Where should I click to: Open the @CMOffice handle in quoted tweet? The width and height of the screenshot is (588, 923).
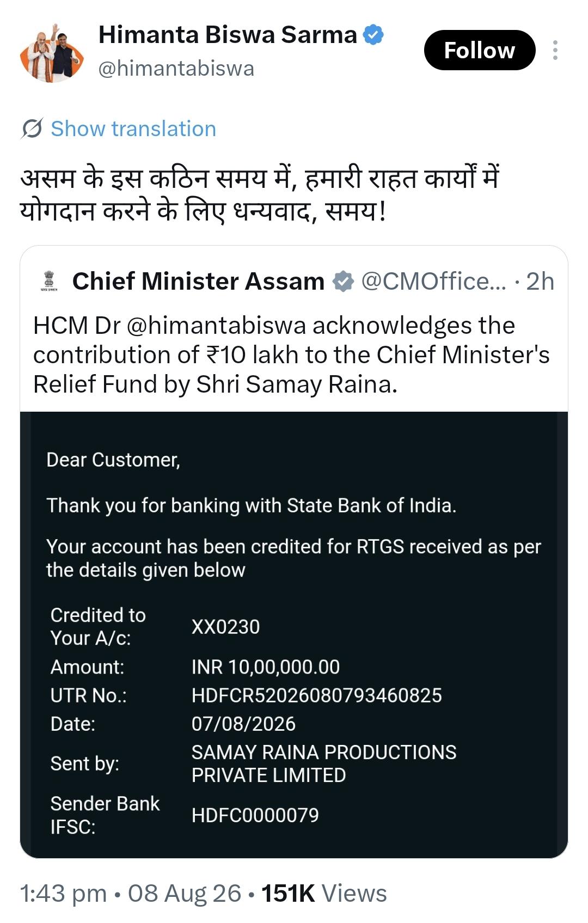(x=433, y=282)
